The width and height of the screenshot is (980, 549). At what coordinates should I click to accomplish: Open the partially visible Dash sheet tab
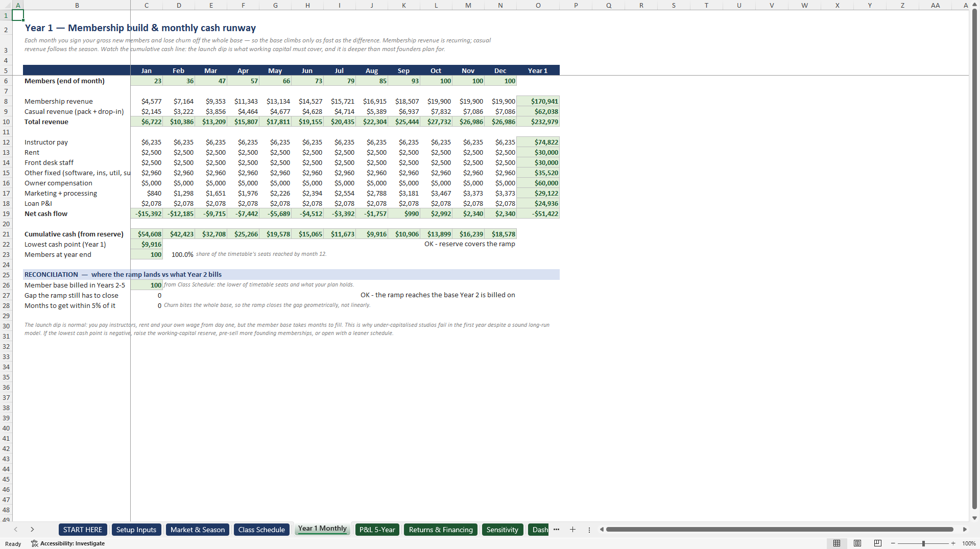[x=539, y=530]
